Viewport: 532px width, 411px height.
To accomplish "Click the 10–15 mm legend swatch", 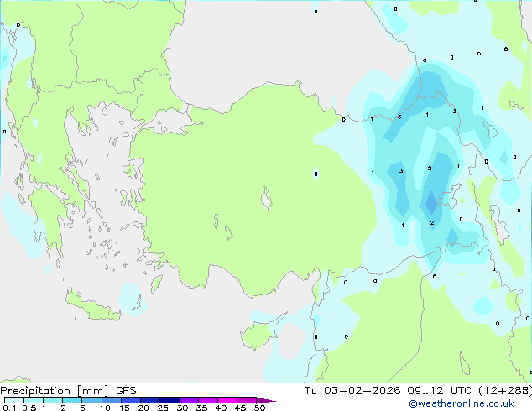I will [x=111, y=400].
